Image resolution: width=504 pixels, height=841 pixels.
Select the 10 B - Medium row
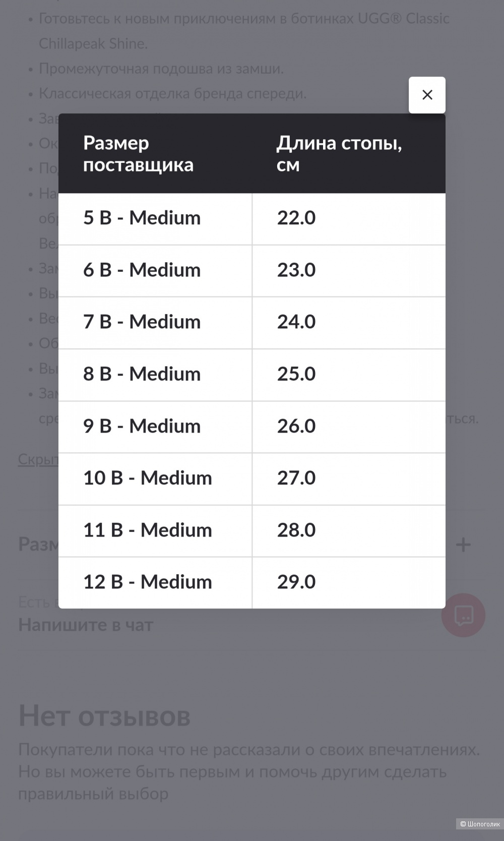[x=252, y=479]
